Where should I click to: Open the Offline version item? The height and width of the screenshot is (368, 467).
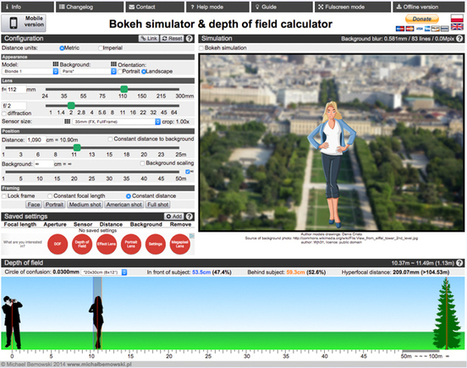(x=429, y=7)
